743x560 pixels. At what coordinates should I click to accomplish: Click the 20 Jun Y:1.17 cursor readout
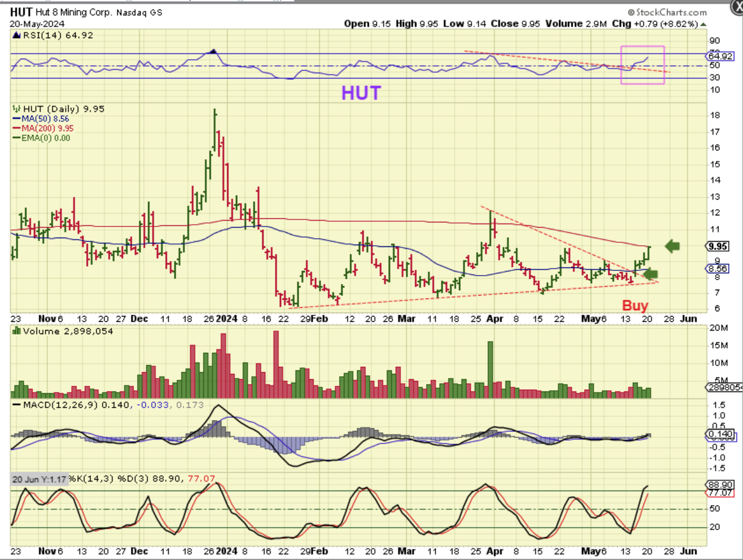point(39,479)
